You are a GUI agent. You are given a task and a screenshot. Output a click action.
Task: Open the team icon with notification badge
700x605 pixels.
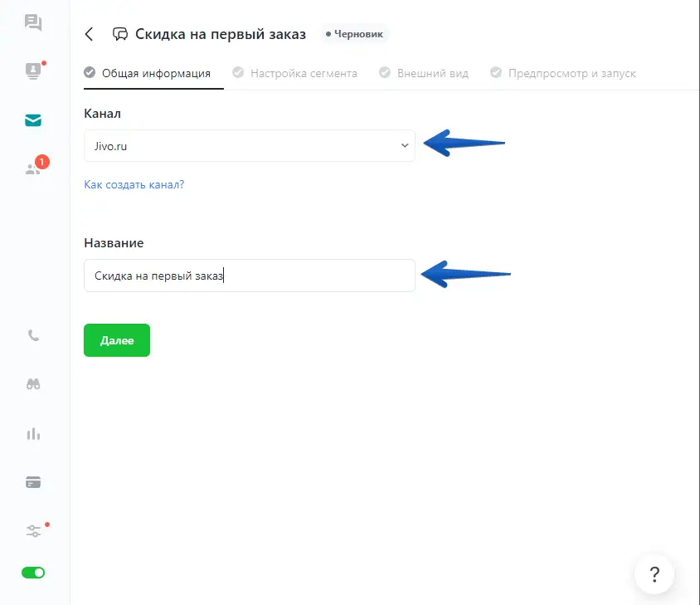[33, 168]
